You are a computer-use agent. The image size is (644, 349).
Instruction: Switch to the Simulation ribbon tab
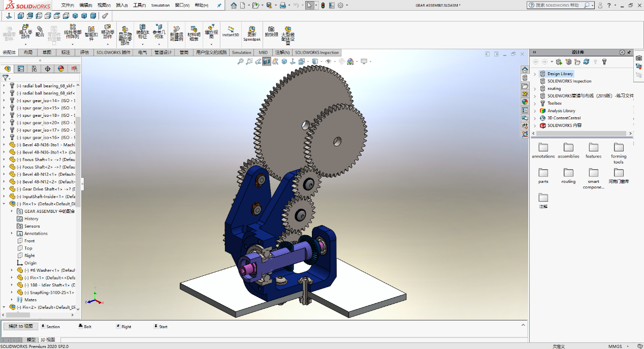pyautogui.click(x=241, y=52)
